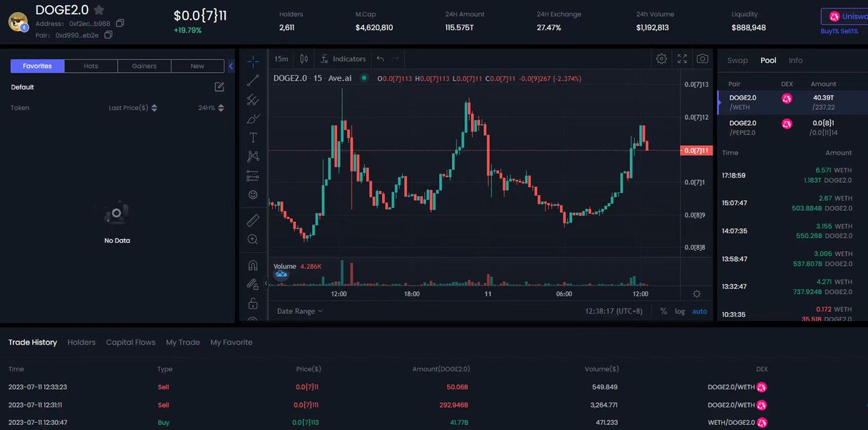This screenshot has height=430, width=868.
Task: Open the Holders tab
Action: 82,343
